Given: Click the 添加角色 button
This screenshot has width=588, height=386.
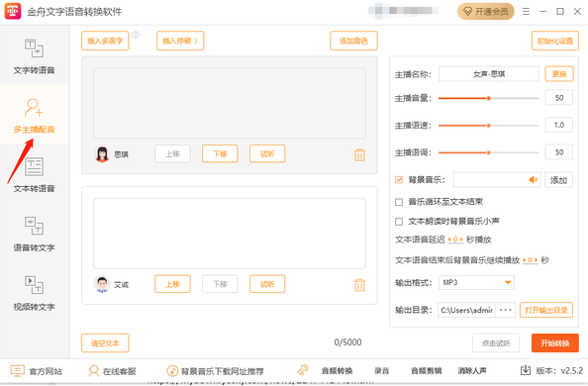Looking at the screenshot, I should click(x=353, y=41).
